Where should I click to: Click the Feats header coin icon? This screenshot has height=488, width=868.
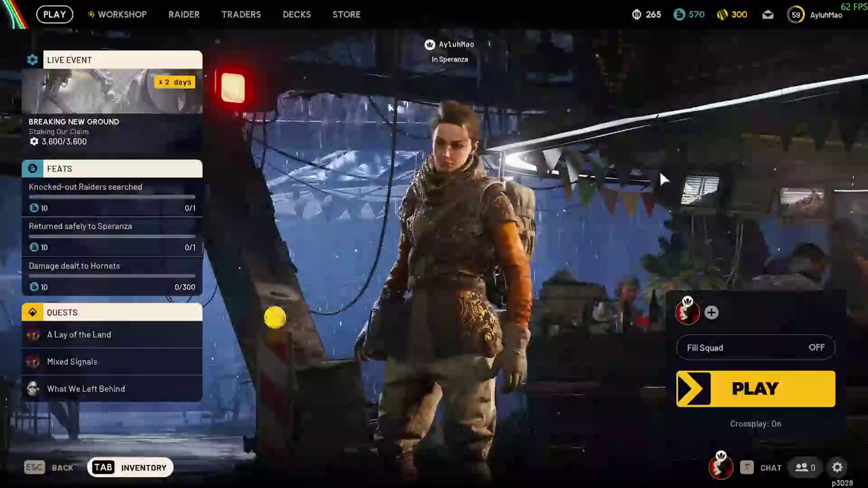coord(33,169)
